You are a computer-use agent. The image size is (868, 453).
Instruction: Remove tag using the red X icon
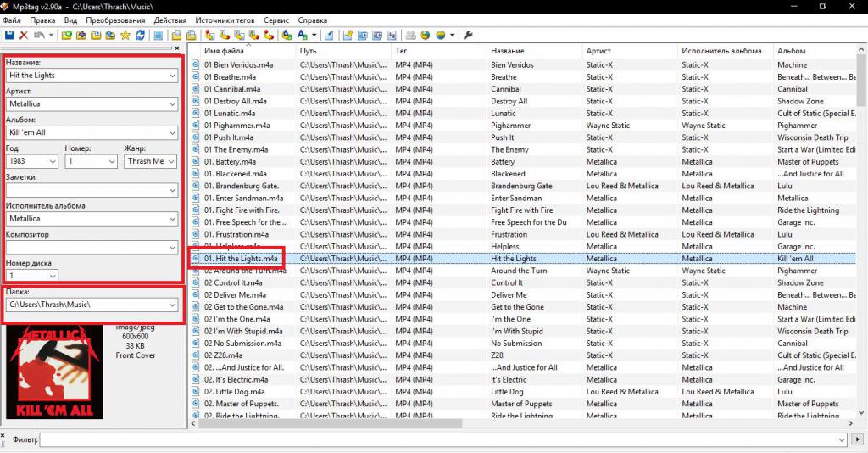pos(24,35)
